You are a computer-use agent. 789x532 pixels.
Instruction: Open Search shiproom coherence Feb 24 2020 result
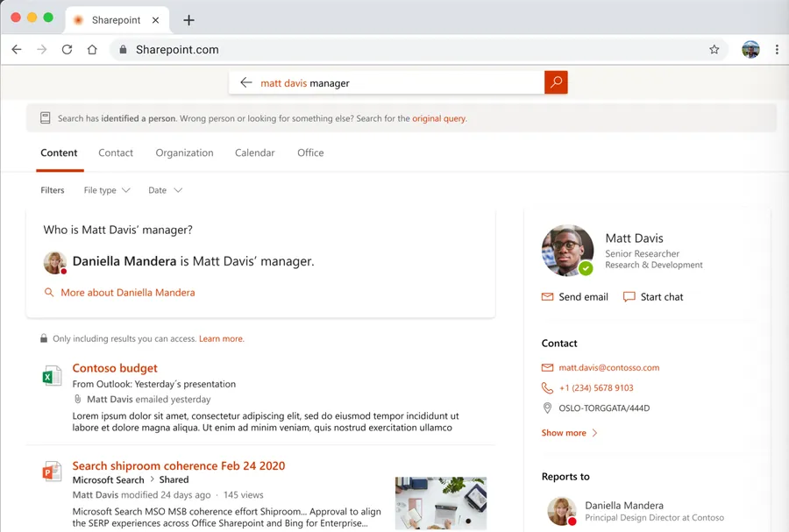pyautogui.click(x=179, y=465)
